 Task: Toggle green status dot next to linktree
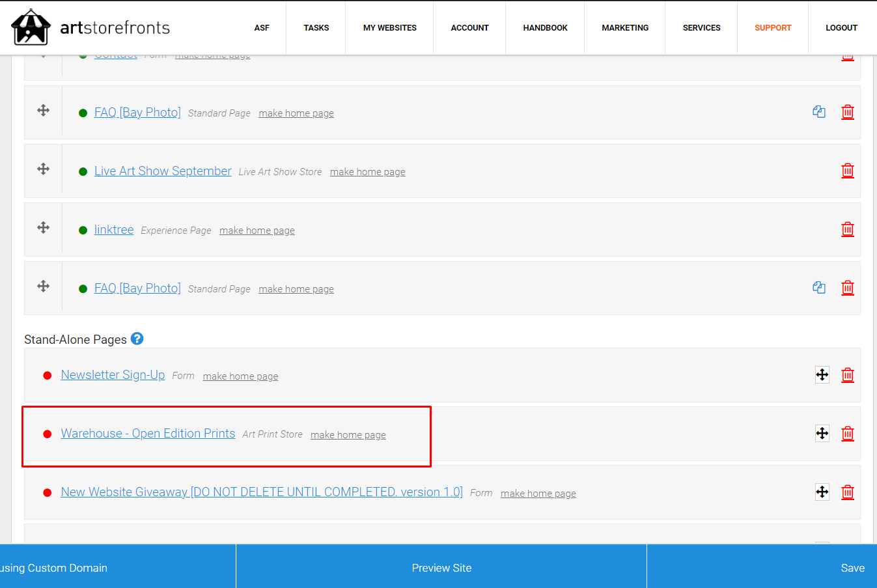(83, 231)
